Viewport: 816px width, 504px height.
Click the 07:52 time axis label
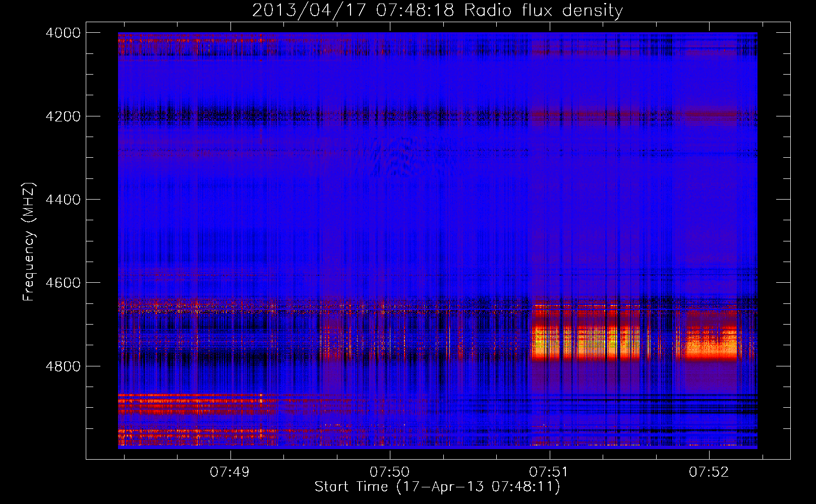click(709, 472)
